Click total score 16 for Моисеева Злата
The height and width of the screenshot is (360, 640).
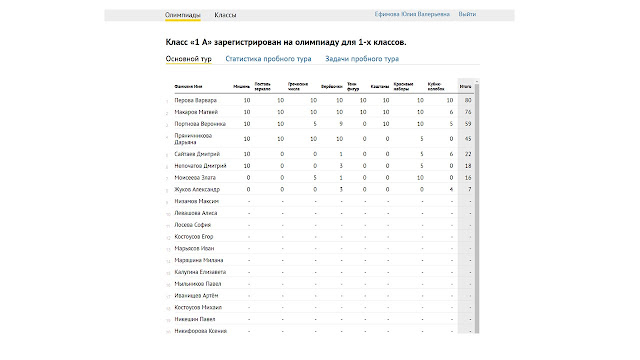[468, 178]
